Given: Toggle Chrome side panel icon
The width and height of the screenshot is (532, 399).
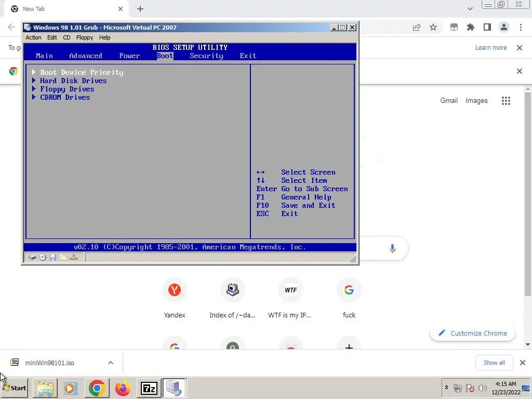Looking at the screenshot, I should (x=487, y=28).
